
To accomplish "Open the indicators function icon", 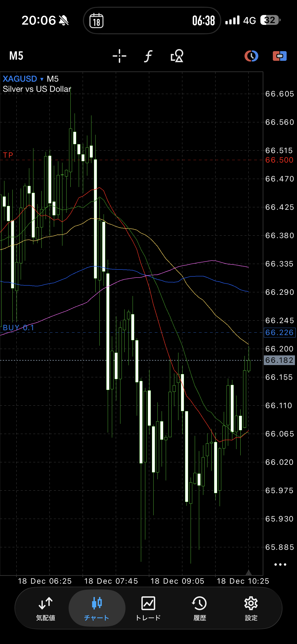I will [148, 56].
